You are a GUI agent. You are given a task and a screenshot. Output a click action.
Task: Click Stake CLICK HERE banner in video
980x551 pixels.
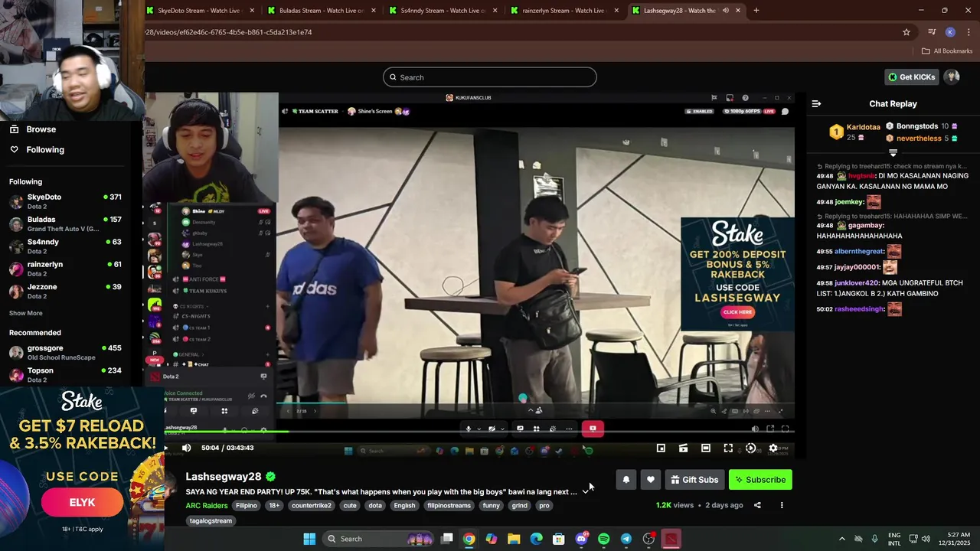(x=737, y=312)
